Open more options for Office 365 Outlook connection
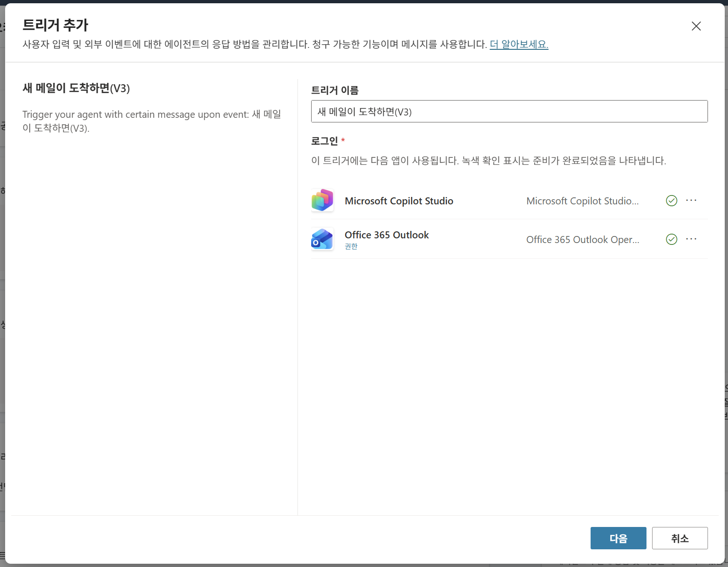The width and height of the screenshot is (728, 567). (x=691, y=239)
